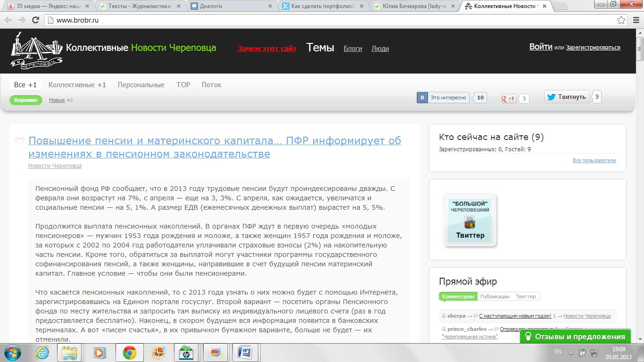Go to the "Блоги" section

coord(353,49)
